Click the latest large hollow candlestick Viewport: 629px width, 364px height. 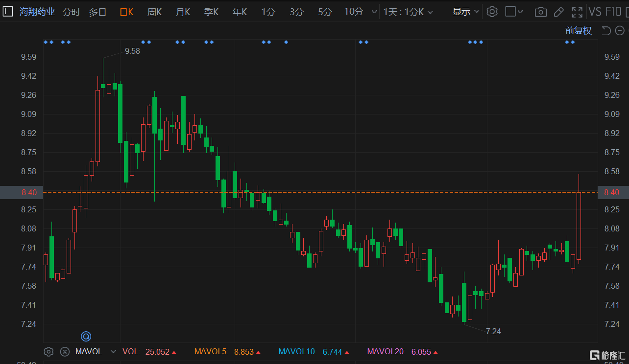(x=579, y=226)
